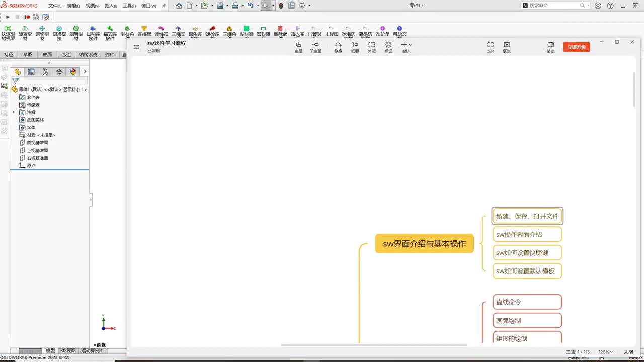Click the mind map vertical scrollbar

pyautogui.click(x=634, y=89)
